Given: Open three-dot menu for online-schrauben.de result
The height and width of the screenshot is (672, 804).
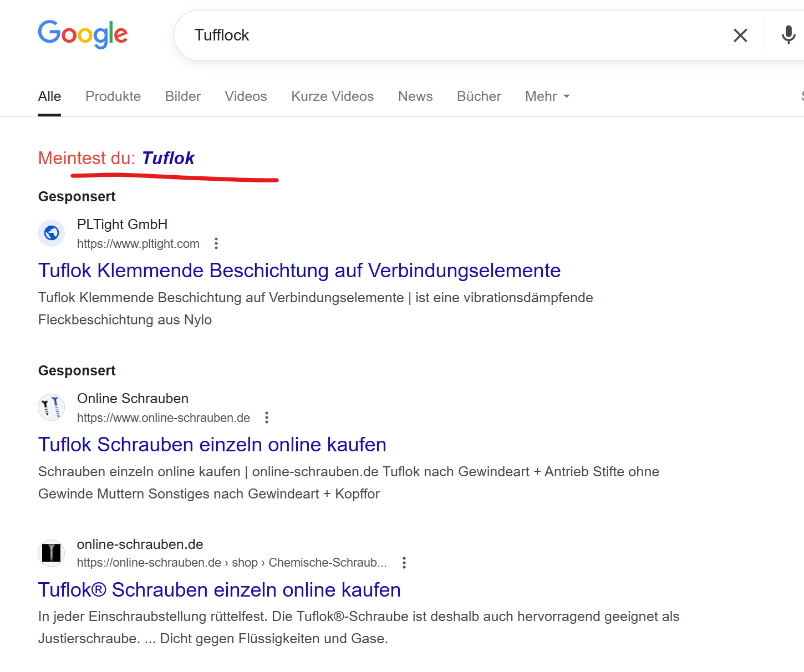Looking at the screenshot, I should (x=404, y=563).
